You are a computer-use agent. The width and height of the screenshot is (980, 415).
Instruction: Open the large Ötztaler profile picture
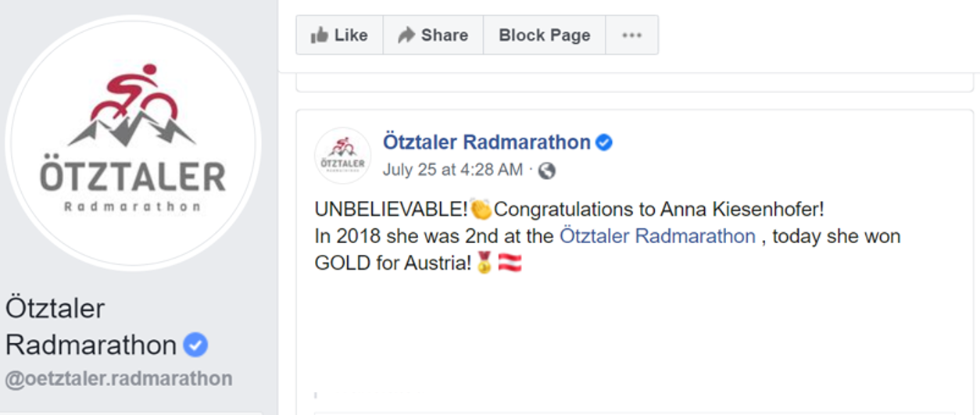[133, 144]
